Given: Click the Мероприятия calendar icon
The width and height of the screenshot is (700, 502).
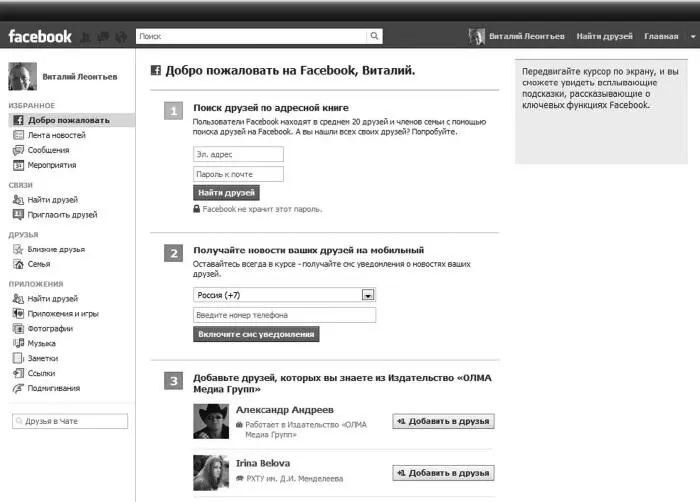Looking at the screenshot, I should pos(18,165).
